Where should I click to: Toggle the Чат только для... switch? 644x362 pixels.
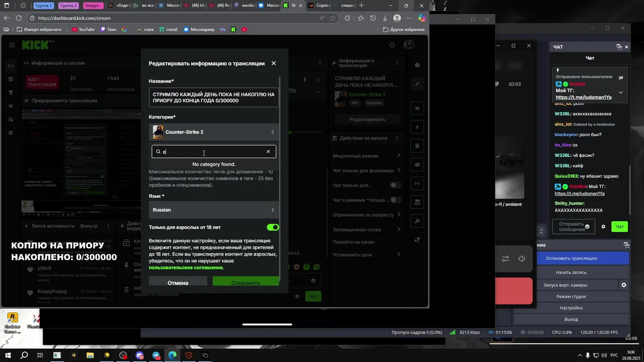(x=396, y=185)
